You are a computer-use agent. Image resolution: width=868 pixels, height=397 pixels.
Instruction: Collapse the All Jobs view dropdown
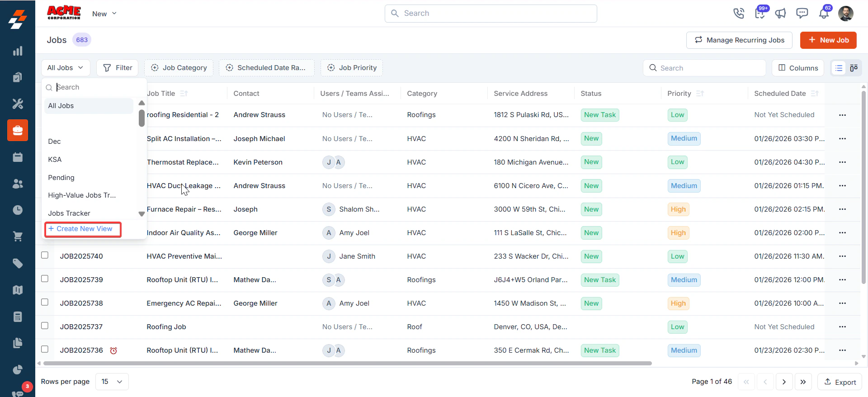click(x=66, y=68)
